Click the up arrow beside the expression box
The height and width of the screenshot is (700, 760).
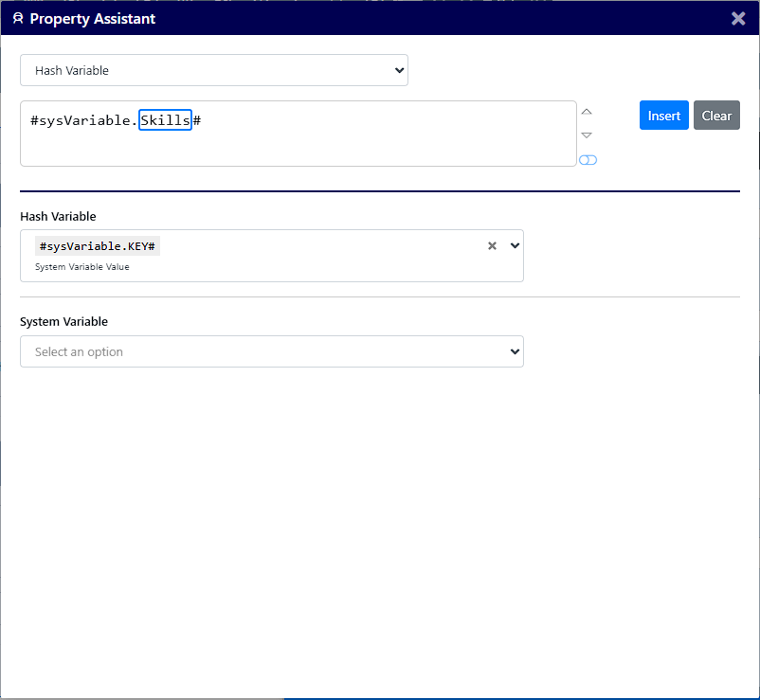tap(587, 113)
